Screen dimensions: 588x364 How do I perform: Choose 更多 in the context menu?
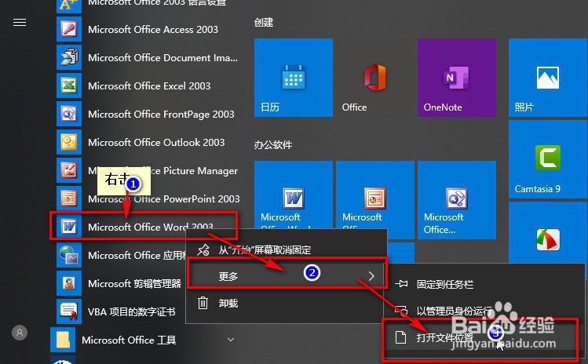pos(286,276)
